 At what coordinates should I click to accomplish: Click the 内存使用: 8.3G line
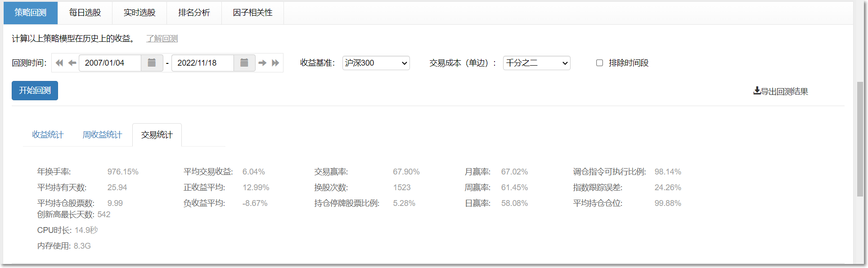[x=64, y=246]
